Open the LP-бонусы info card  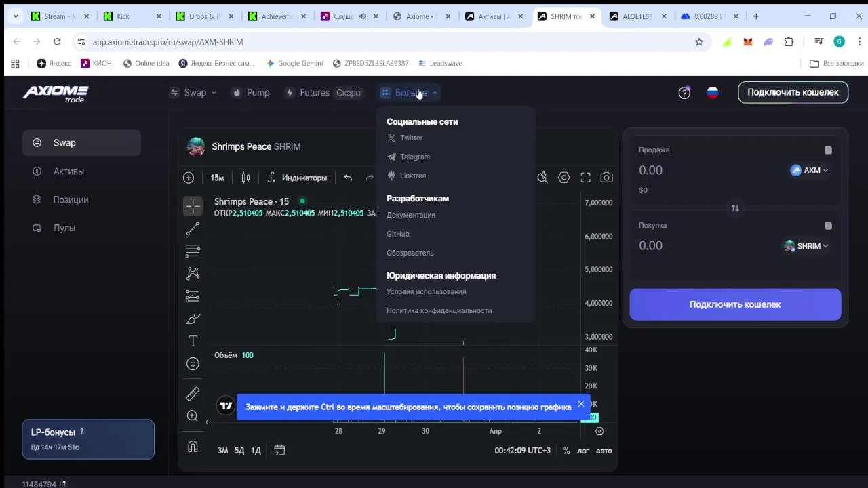pos(88,439)
